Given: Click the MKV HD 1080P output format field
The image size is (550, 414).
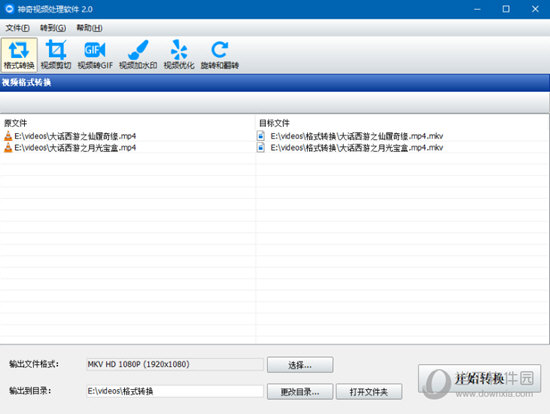Looking at the screenshot, I should (175, 364).
